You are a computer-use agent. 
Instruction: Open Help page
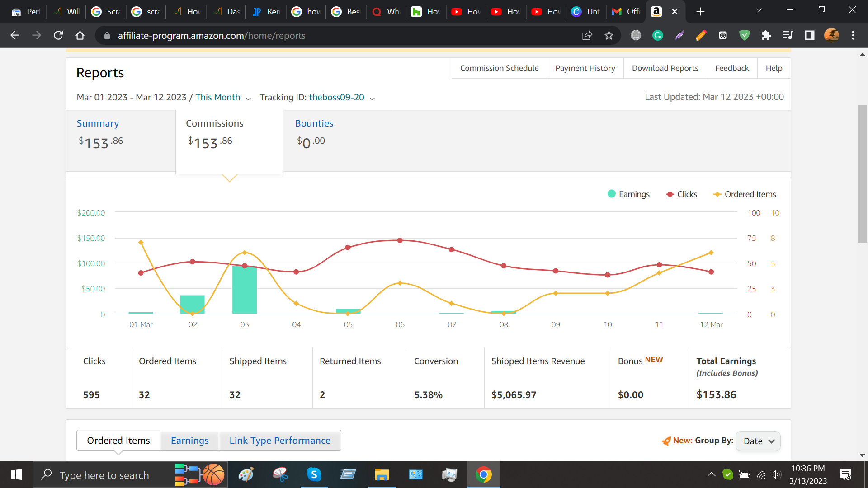pos(774,68)
